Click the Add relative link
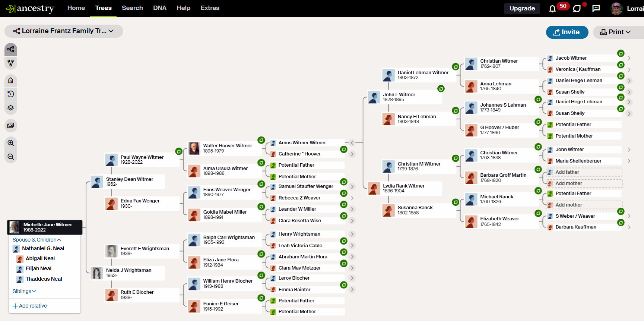The image size is (644, 321). point(30,306)
